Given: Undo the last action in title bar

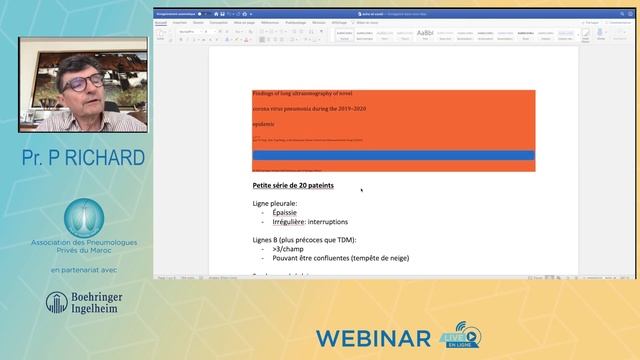Looking at the screenshot, I should click(229, 14).
